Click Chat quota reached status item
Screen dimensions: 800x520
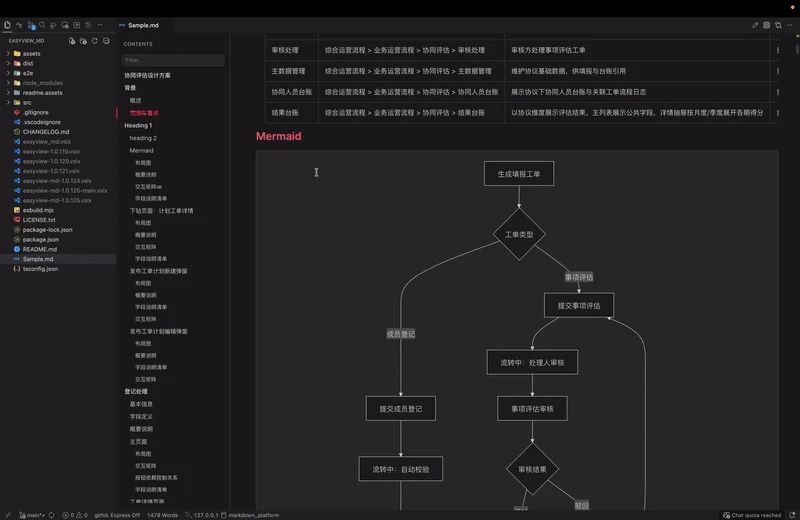752,515
